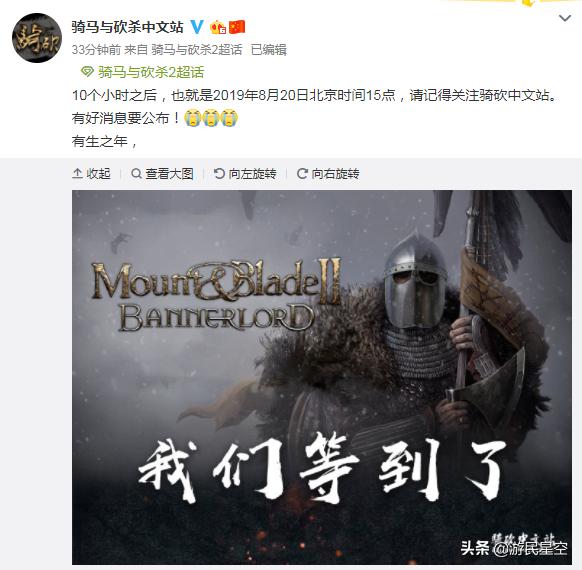Image resolution: width=582 pixels, height=570 pixels.
Task: Rotate image right with 向右旋转
Action: click(x=328, y=173)
